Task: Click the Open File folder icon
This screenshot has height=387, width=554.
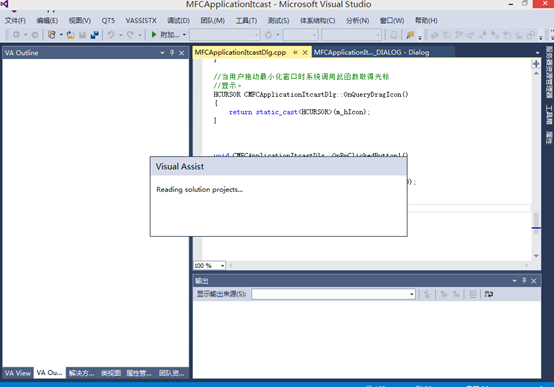Action: pyautogui.click(x=71, y=35)
